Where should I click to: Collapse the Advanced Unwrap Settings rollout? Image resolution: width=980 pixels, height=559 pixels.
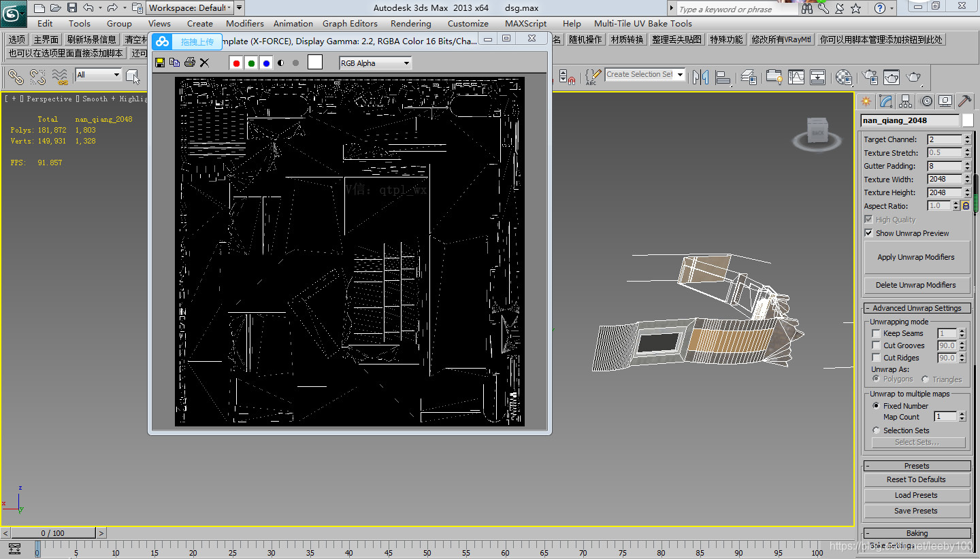917,308
